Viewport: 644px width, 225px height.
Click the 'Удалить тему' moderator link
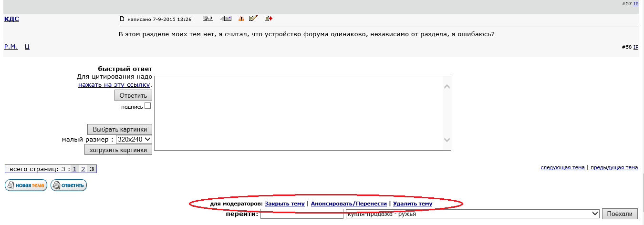pos(413,204)
